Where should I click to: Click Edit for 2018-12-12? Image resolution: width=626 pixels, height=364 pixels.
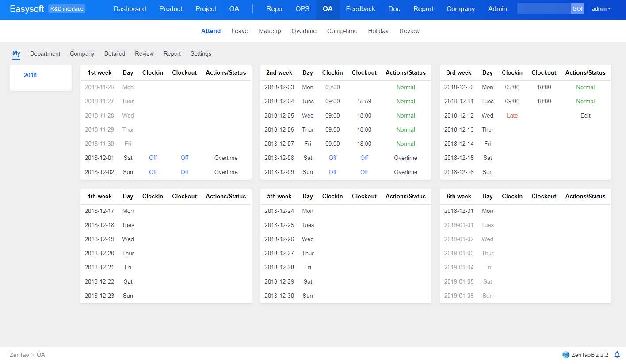pyautogui.click(x=585, y=115)
